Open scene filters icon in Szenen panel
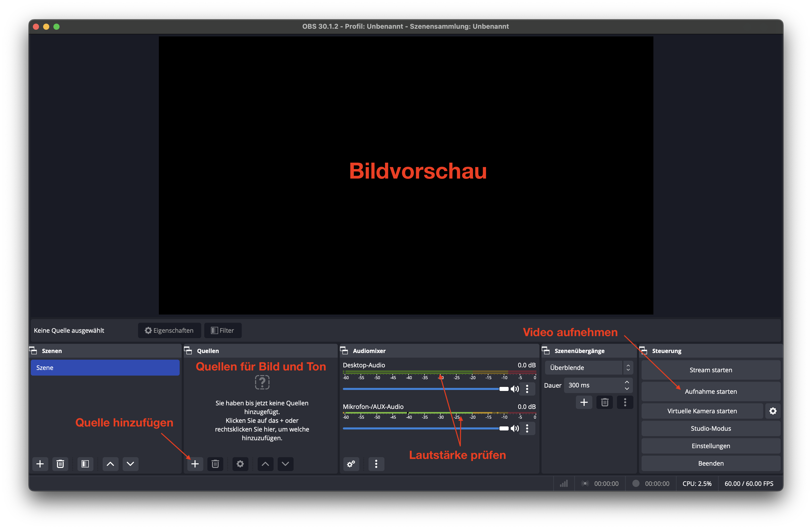 pyautogui.click(x=85, y=464)
